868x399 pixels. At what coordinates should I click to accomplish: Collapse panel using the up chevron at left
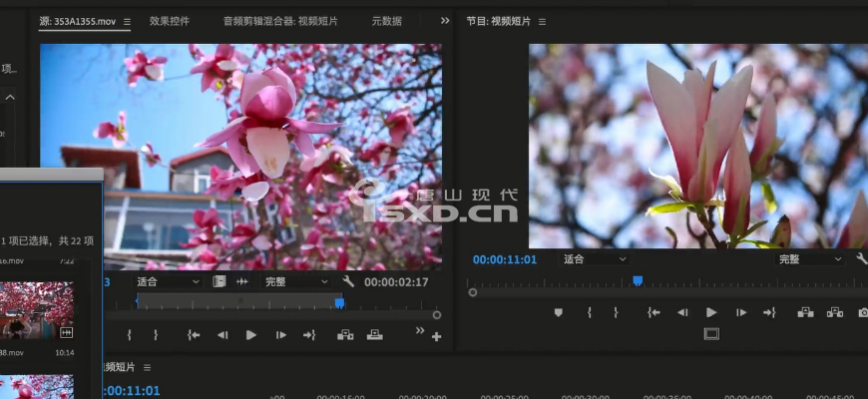click(10, 98)
